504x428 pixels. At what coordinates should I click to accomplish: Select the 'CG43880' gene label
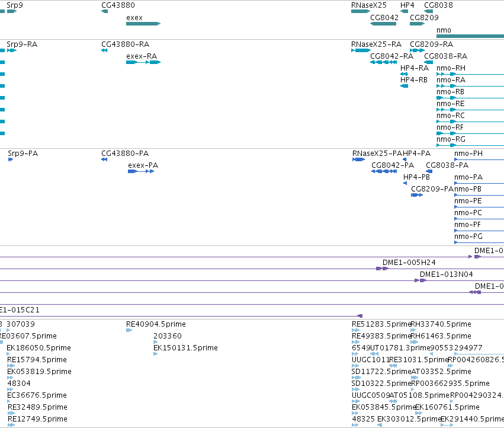[118, 5]
